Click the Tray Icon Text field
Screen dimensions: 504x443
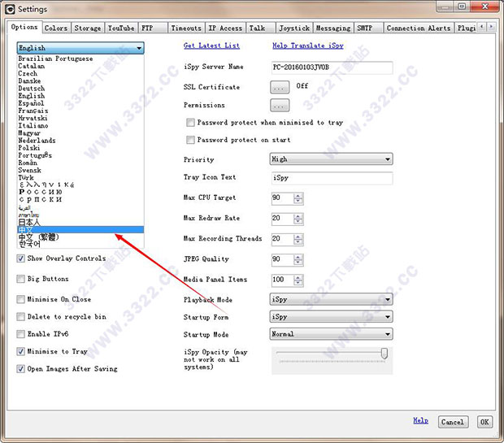[x=332, y=178]
